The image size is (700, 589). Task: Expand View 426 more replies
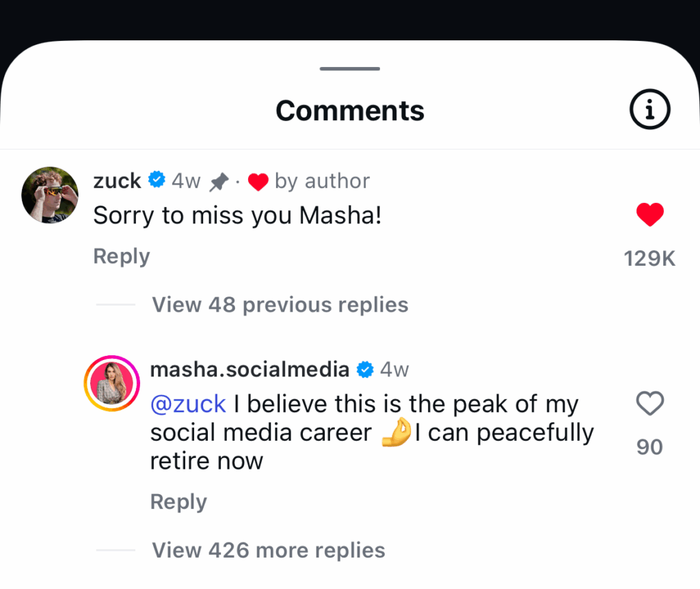click(x=268, y=550)
